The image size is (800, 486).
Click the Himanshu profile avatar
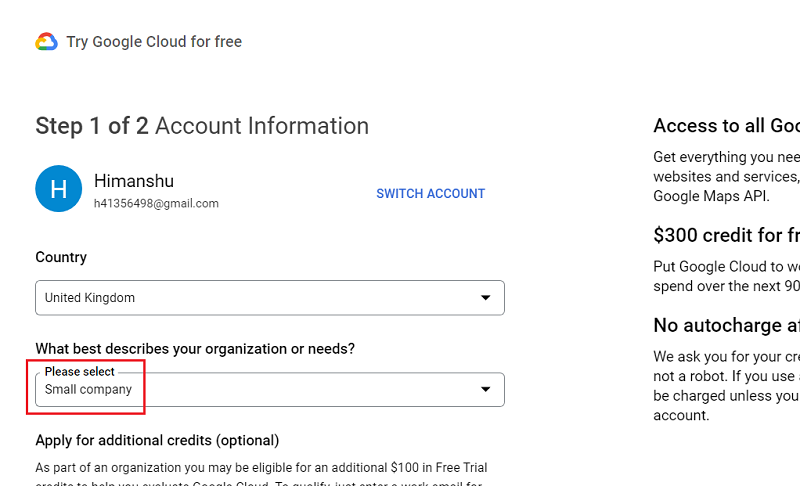click(59, 189)
